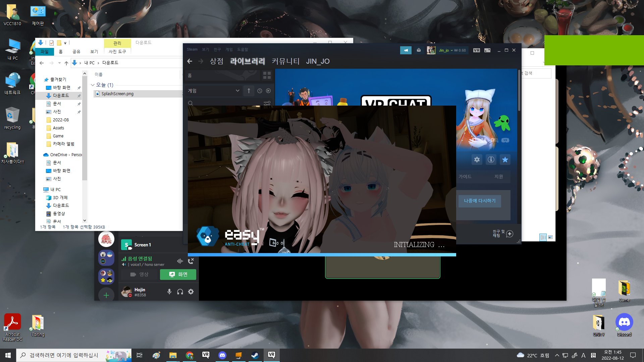This screenshot has height=362, width=644.
Task: Add VRChat to favorites with star
Action: pos(505,160)
